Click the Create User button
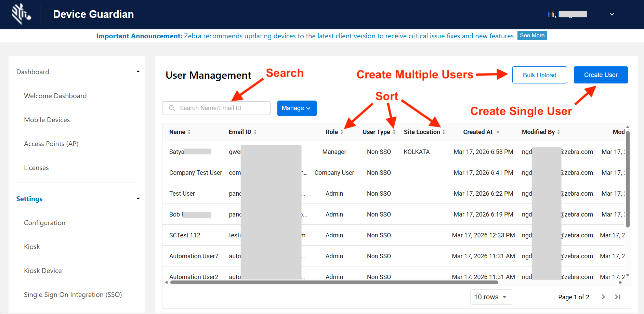The height and width of the screenshot is (314, 644). coord(601,75)
